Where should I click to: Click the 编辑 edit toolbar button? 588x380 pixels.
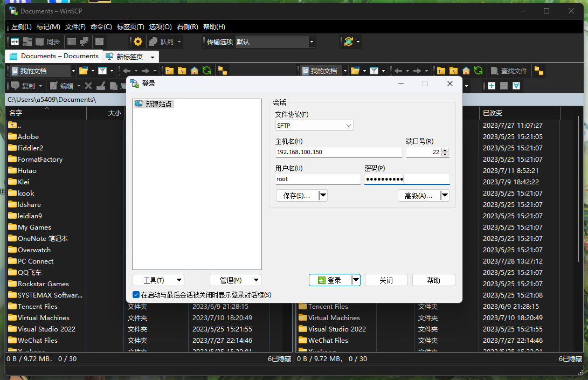(61, 86)
